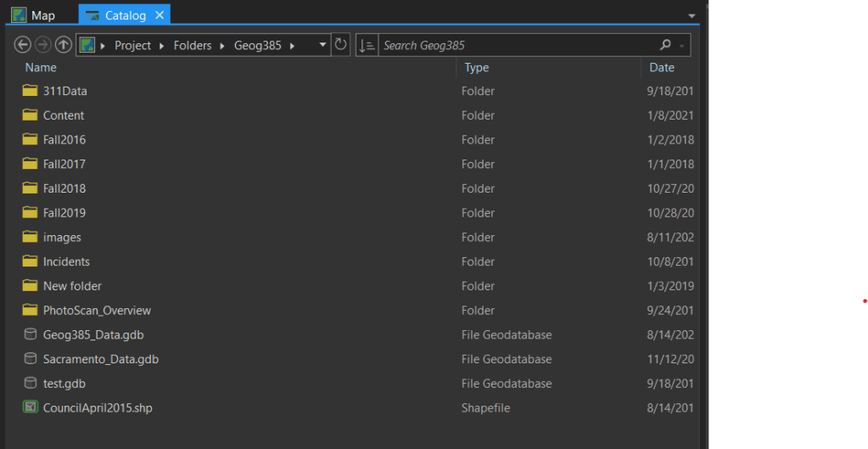Image resolution: width=868 pixels, height=449 pixels.
Task: Click the Back navigation arrow
Action: [23, 45]
